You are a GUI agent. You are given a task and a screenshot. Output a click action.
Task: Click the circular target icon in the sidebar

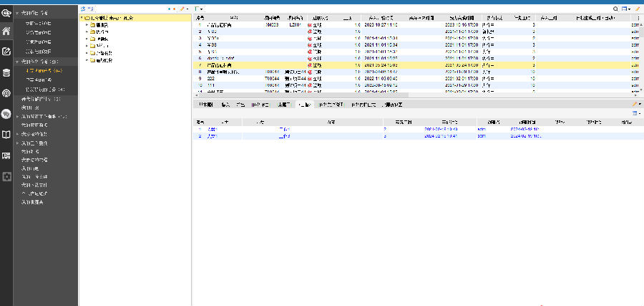tap(6, 93)
